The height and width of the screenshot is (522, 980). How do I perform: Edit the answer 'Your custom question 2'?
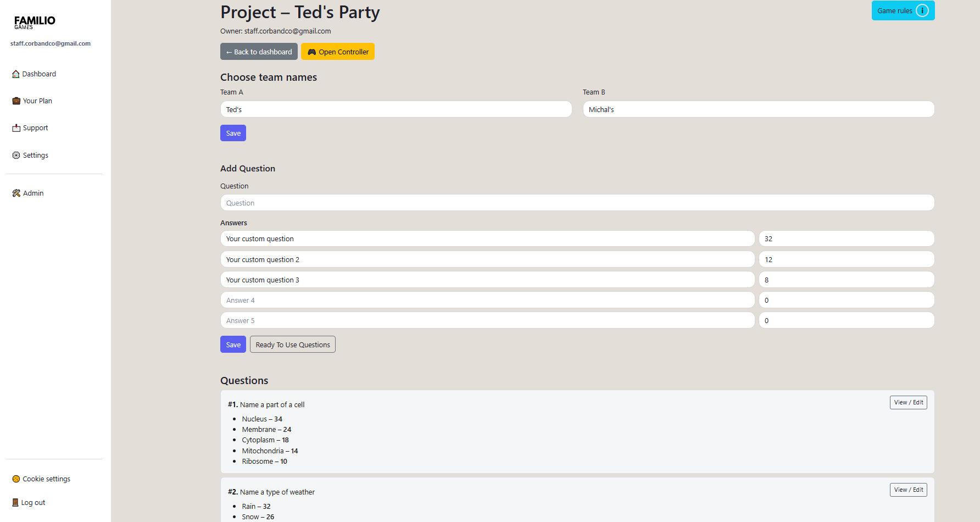click(x=487, y=259)
